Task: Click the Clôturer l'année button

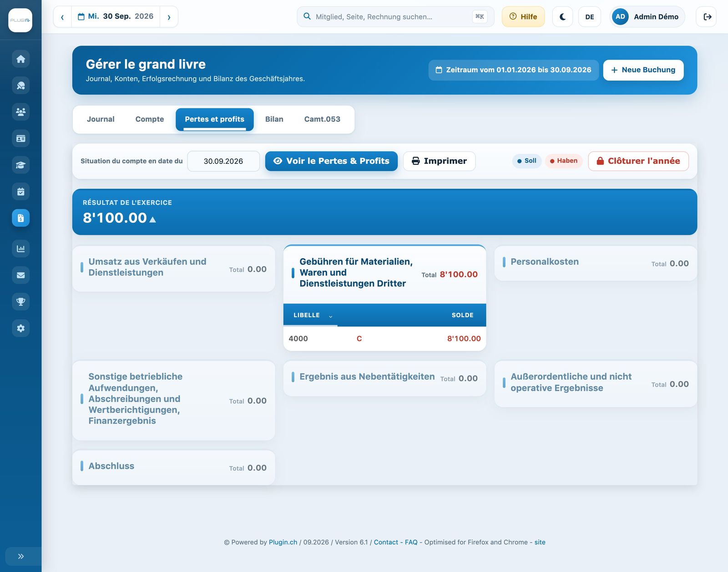Action: click(x=638, y=161)
